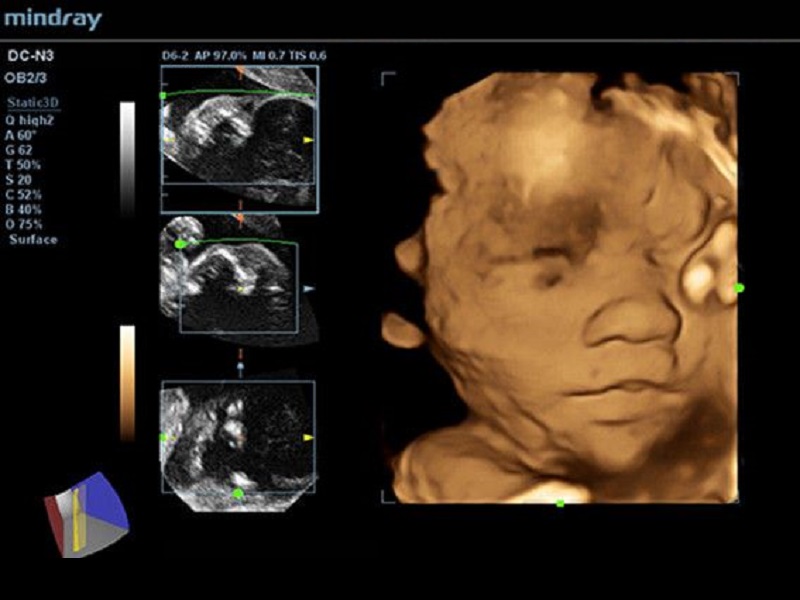Click the green dot at the bottom plane's lower edge
Screen dimensions: 800x600
238,493
